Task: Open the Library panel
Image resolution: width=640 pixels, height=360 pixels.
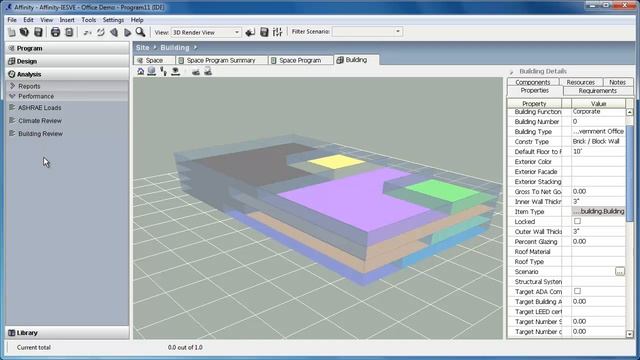Action: point(67,333)
